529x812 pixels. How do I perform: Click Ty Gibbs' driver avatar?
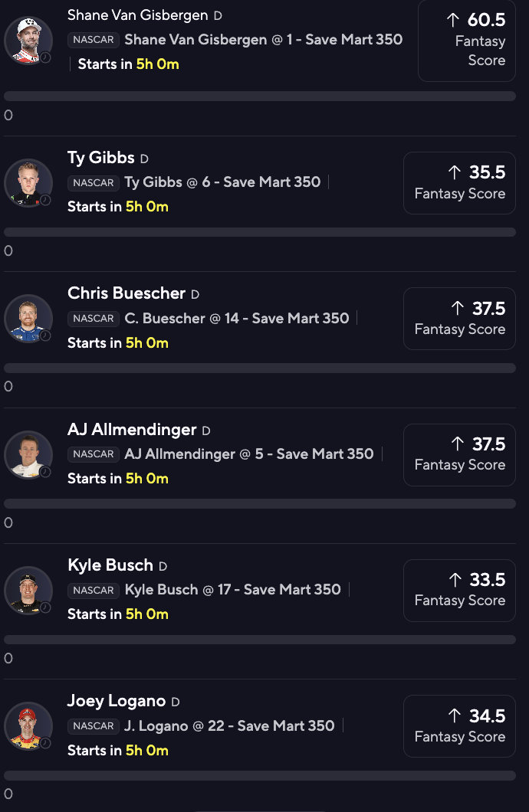28,182
